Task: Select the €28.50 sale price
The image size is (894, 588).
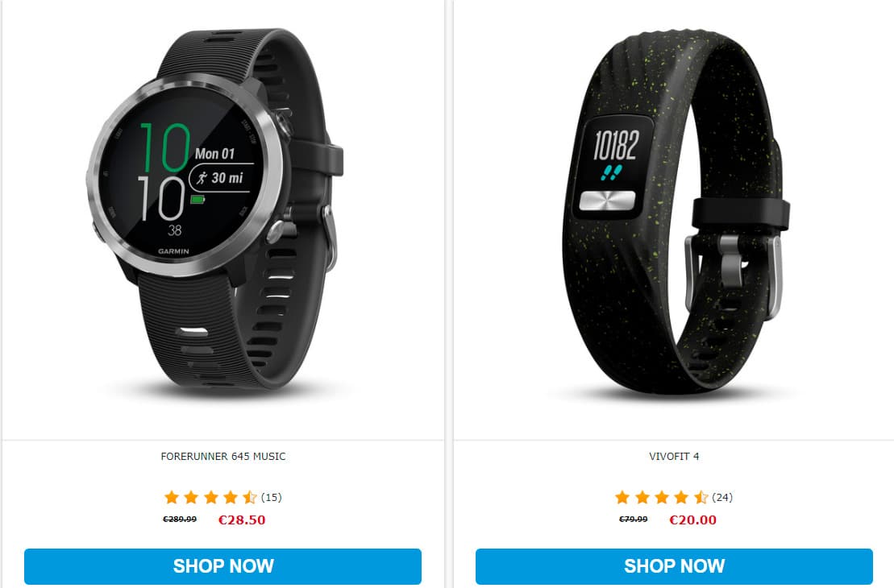Action: pos(242,520)
